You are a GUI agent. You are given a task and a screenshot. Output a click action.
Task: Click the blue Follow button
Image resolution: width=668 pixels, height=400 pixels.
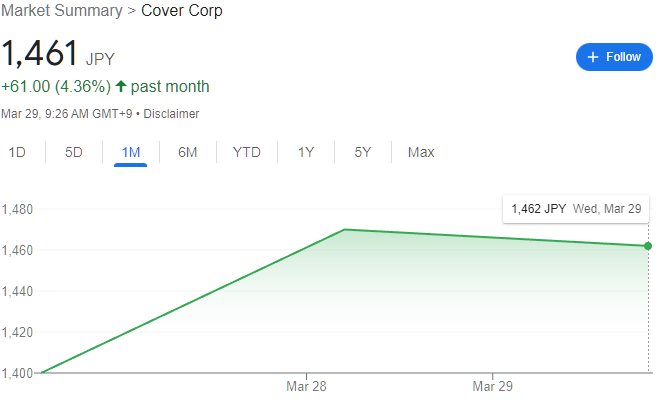click(x=614, y=57)
